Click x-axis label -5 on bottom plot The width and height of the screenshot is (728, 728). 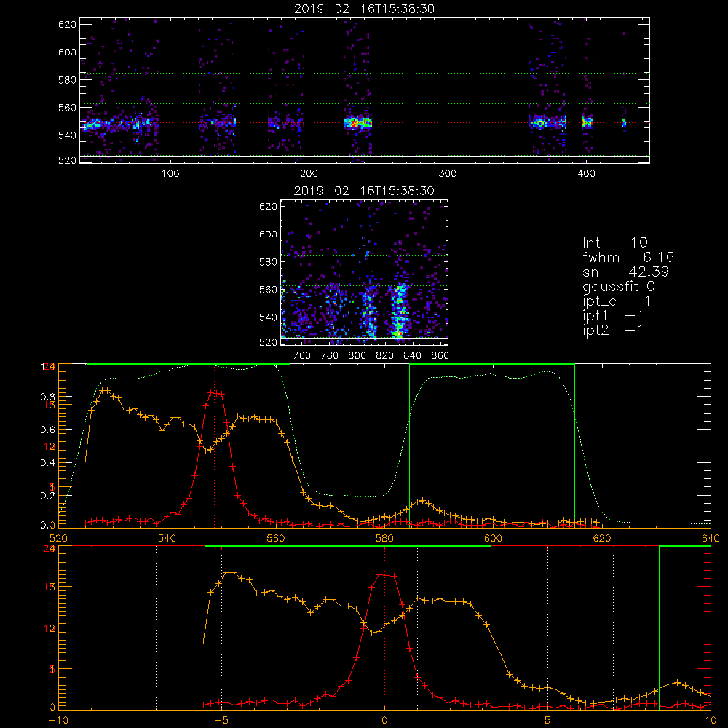(x=221, y=721)
